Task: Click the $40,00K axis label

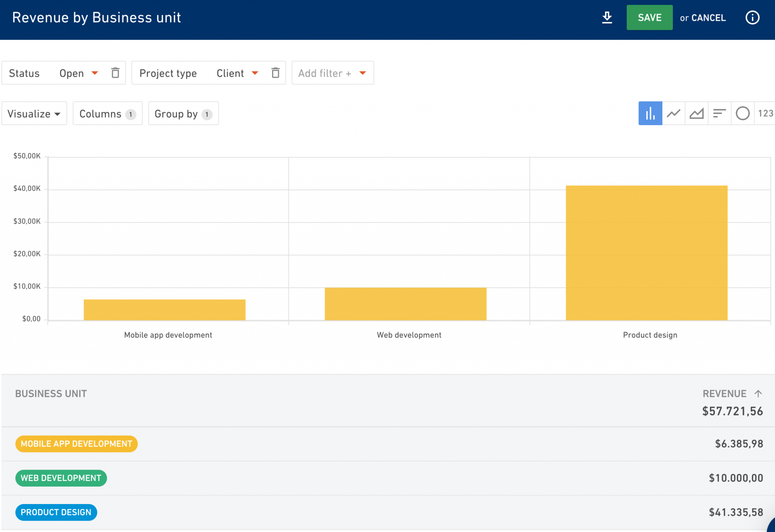Action: [27, 188]
